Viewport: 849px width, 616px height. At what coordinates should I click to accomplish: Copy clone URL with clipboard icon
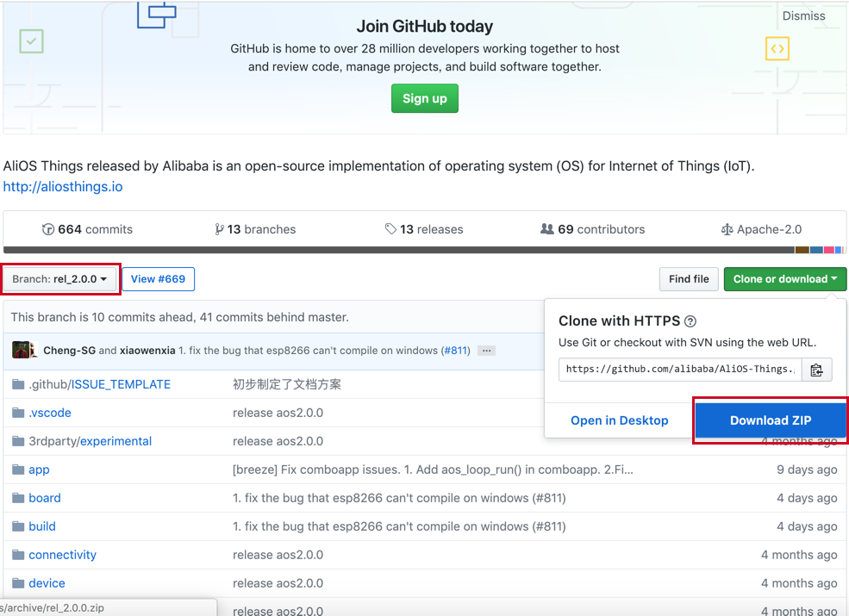click(816, 370)
